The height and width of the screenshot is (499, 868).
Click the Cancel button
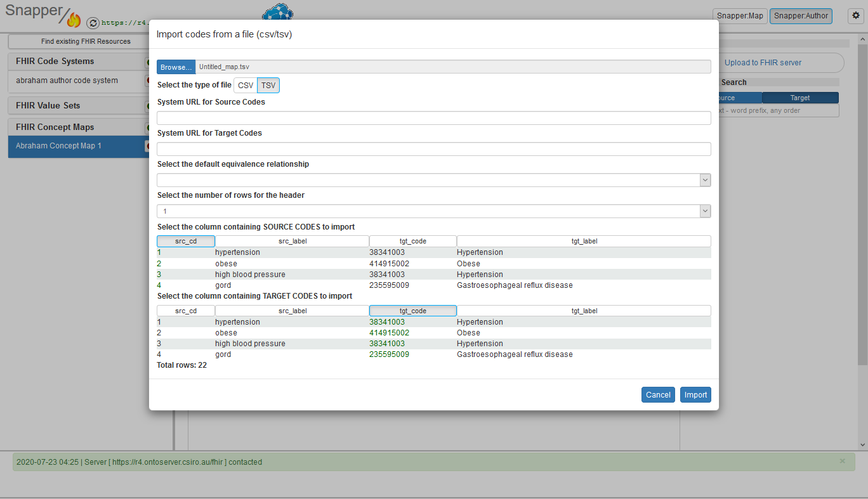pyautogui.click(x=658, y=394)
